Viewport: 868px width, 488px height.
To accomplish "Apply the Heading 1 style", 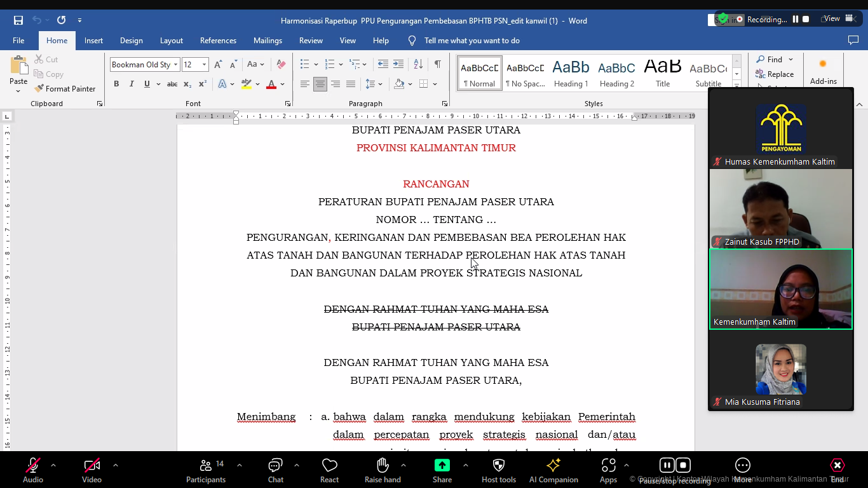I will pos(571,73).
